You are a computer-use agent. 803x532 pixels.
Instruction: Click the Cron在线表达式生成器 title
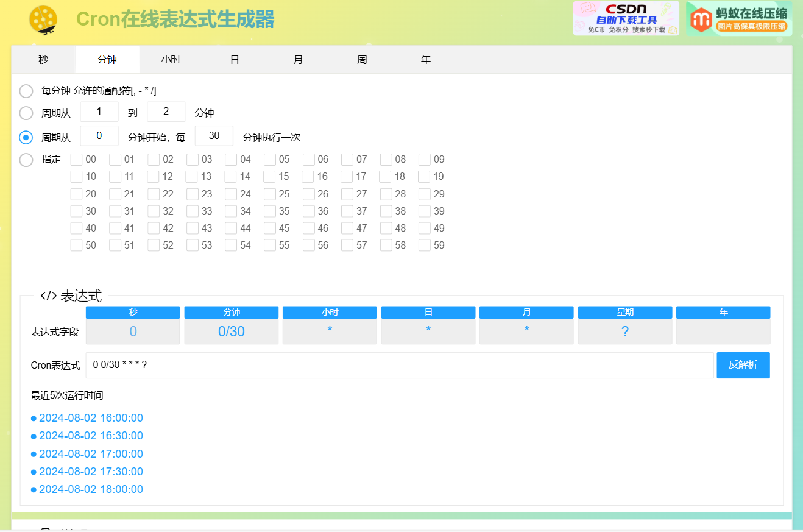pos(175,20)
